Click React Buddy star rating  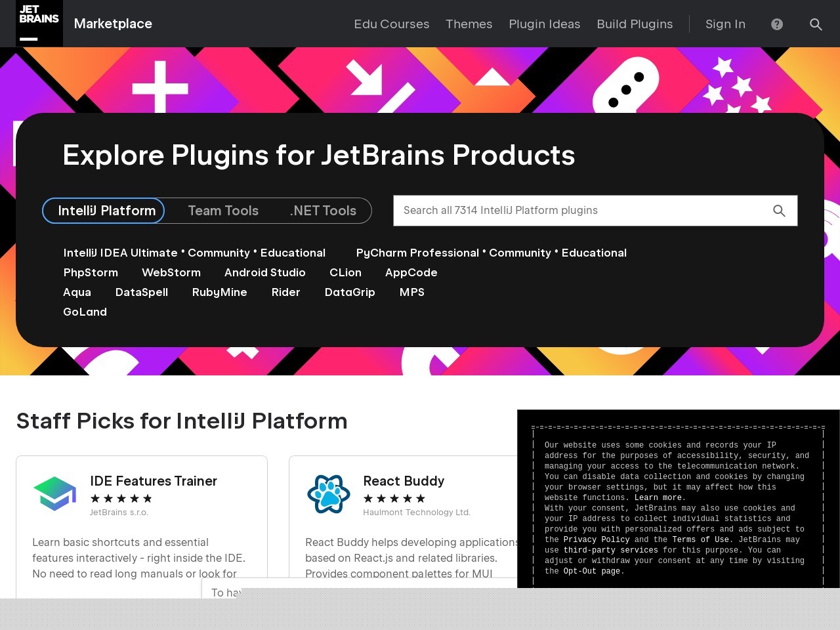[x=394, y=499]
